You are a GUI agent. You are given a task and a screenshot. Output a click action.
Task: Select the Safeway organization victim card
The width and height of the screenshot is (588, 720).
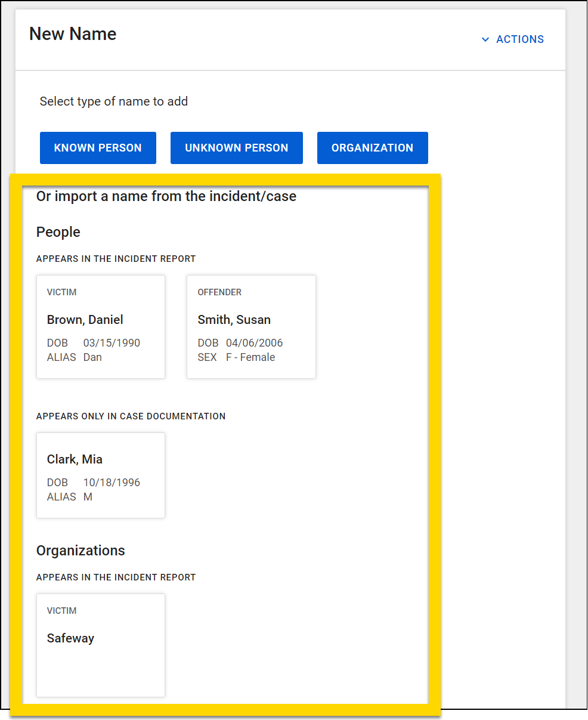(x=100, y=644)
